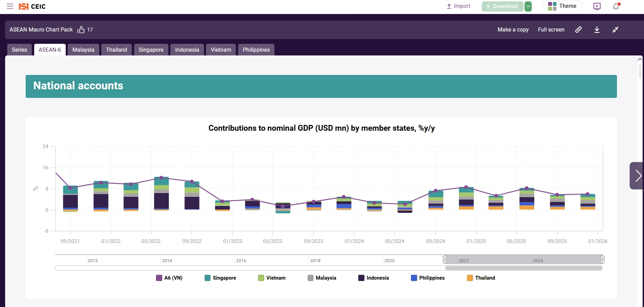Click the CEIC logo

[x=32, y=7]
